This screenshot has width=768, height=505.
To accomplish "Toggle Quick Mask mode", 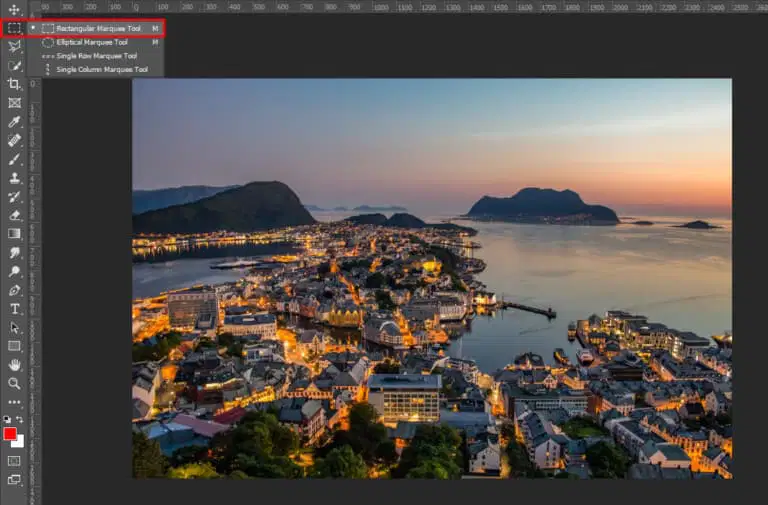I will point(14,461).
